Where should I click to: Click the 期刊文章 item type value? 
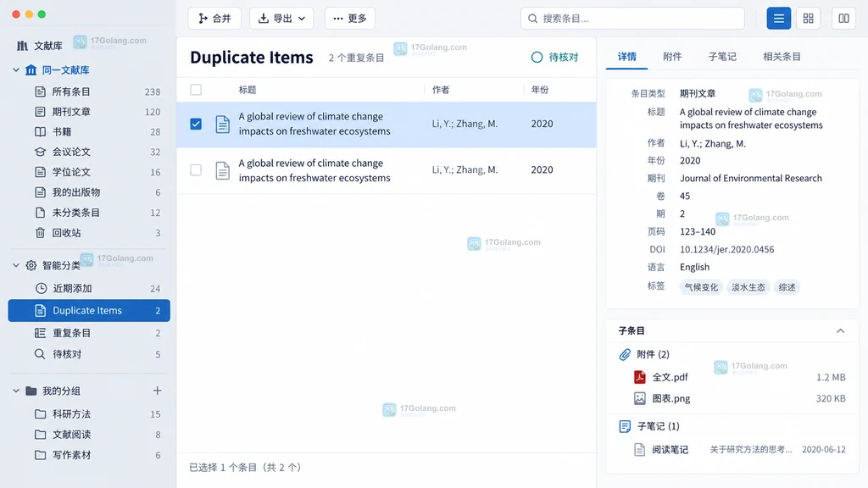pos(698,93)
